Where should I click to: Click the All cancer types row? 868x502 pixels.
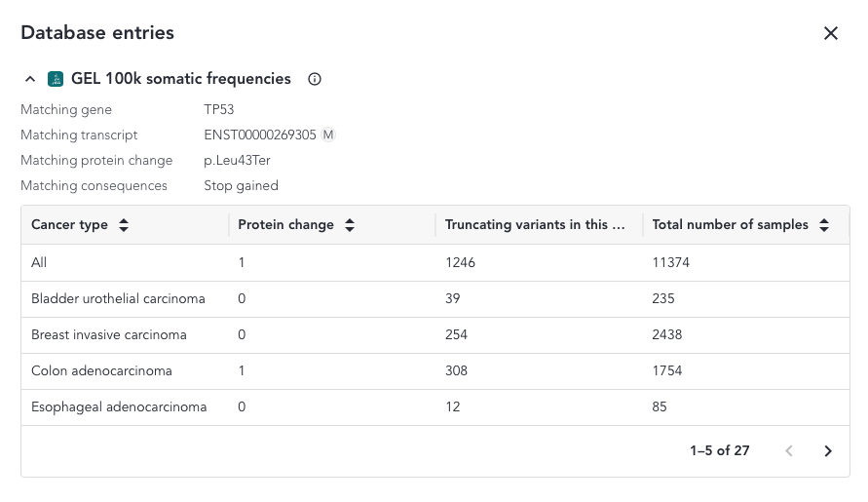[x=39, y=263]
